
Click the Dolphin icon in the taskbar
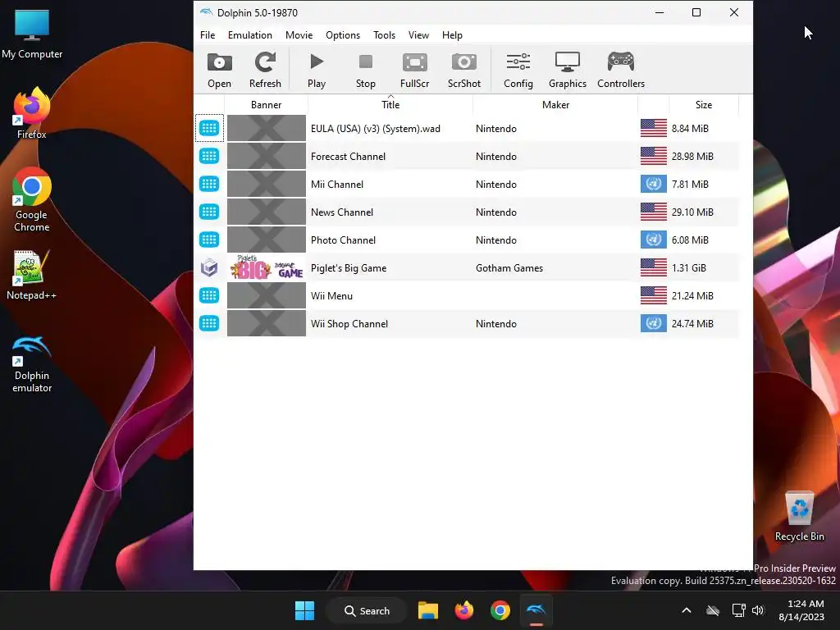536,610
